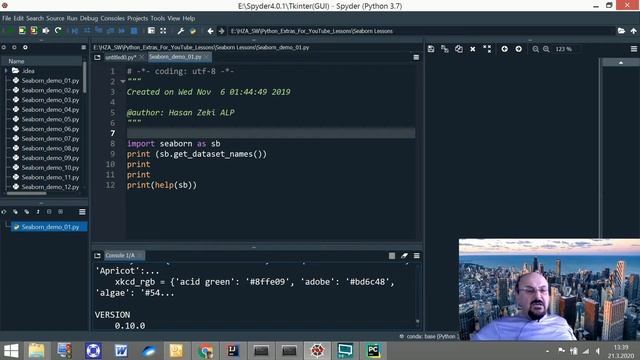Click the Run file toolbar icon
This screenshot has width=640, height=360.
[x=11, y=31]
